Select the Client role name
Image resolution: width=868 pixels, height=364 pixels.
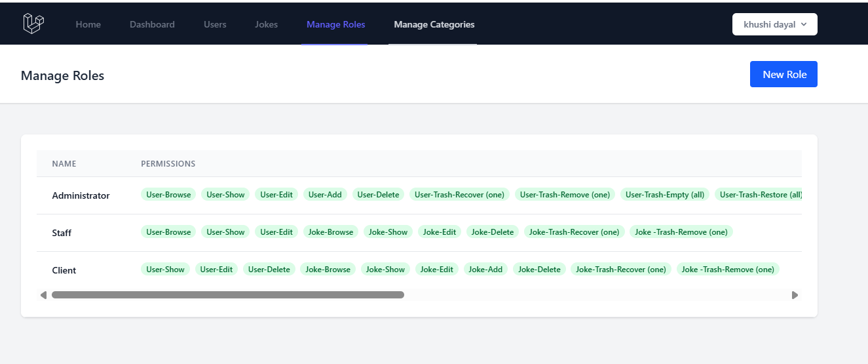(x=64, y=270)
